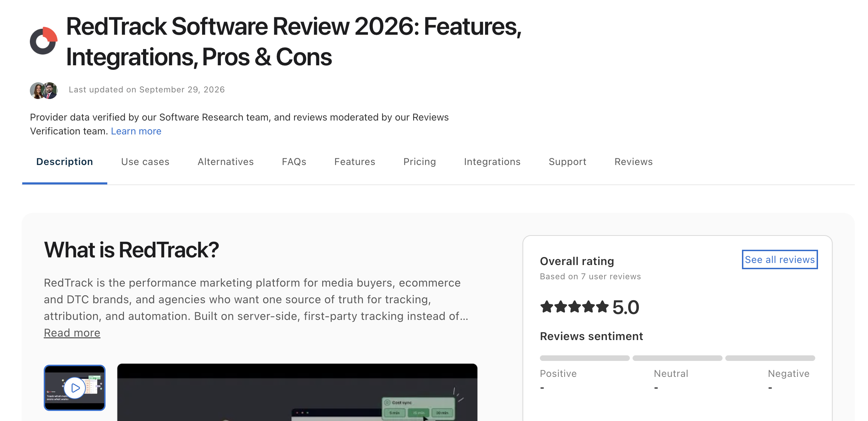The image size is (868, 421).
Task: Click the Neutral label
Action: [x=671, y=374]
